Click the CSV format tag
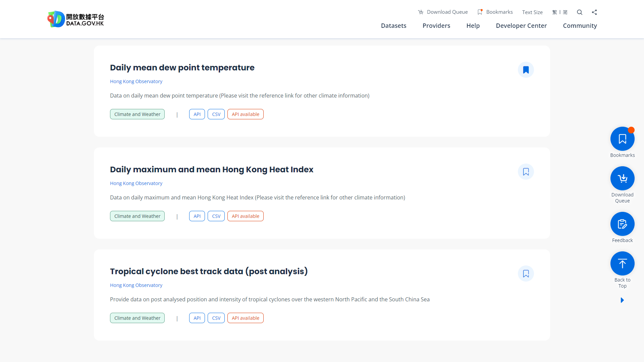 pyautogui.click(x=216, y=114)
